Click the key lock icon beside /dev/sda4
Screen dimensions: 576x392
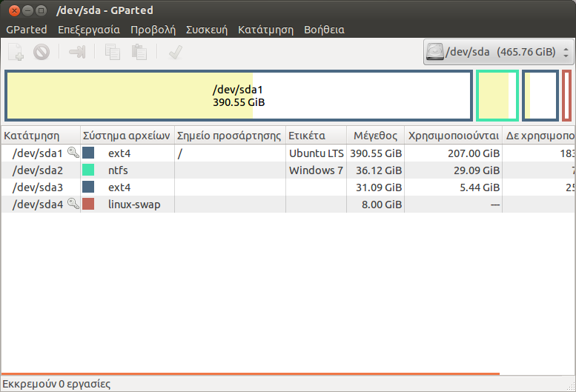[73, 204]
